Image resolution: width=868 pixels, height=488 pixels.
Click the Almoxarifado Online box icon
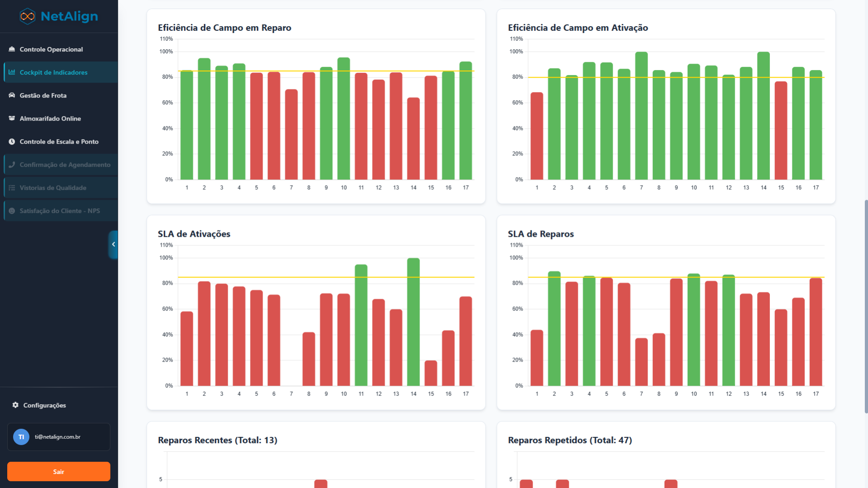tap(12, 118)
